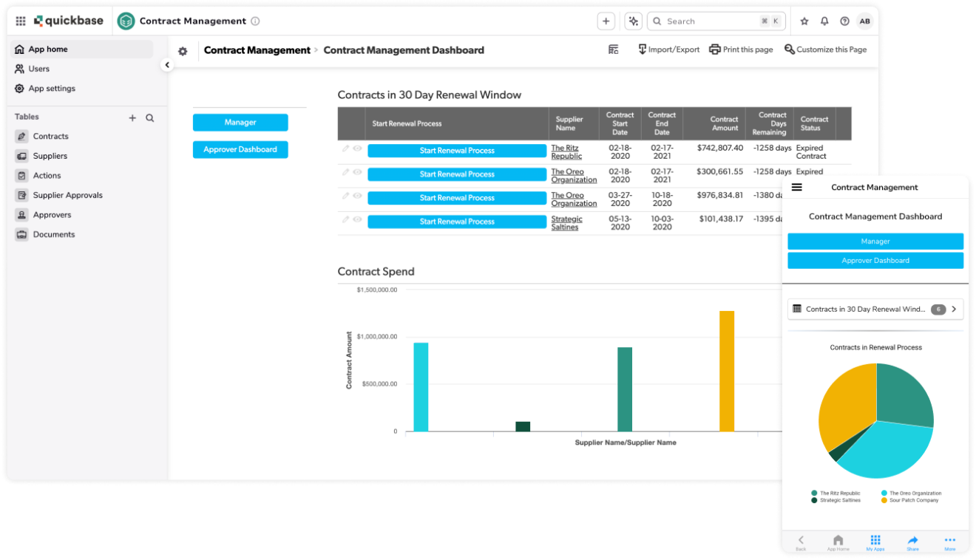Click the favorites star icon
976x560 pixels.
(x=804, y=21)
